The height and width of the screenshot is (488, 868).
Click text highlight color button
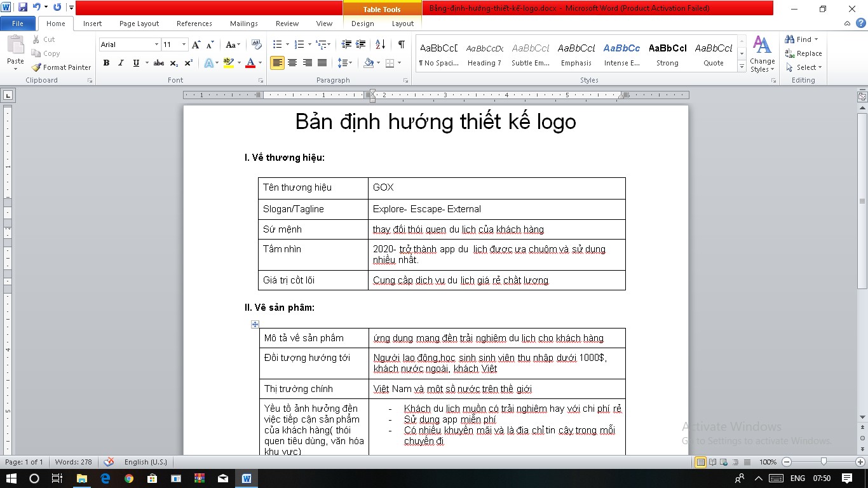pos(229,63)
